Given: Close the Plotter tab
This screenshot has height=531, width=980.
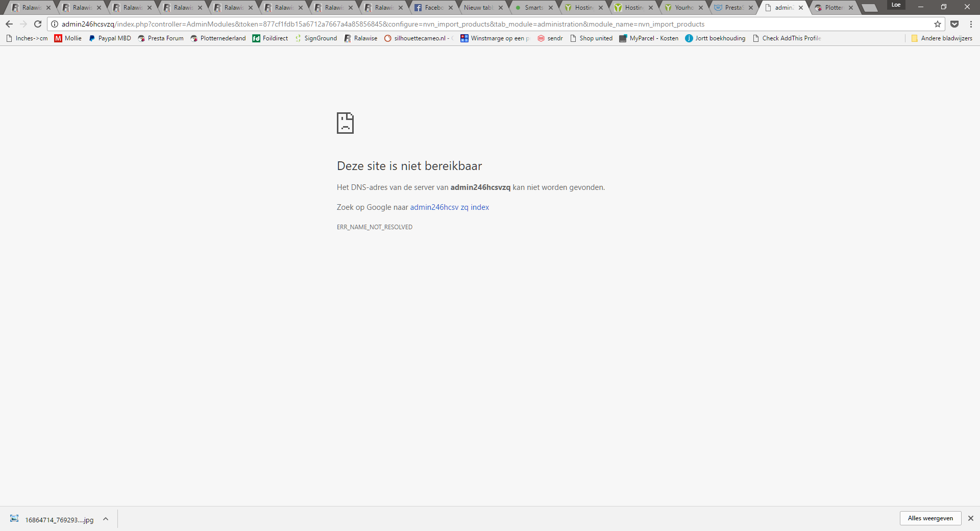Looking at the screenshot, I should [851, 8].
